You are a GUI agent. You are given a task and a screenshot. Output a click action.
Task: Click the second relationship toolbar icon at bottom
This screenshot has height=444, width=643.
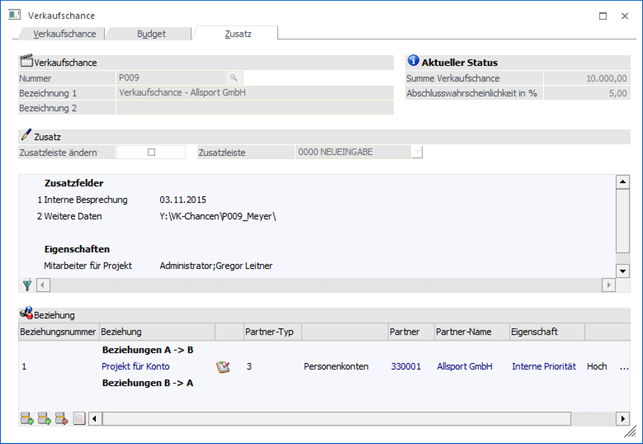44,417
